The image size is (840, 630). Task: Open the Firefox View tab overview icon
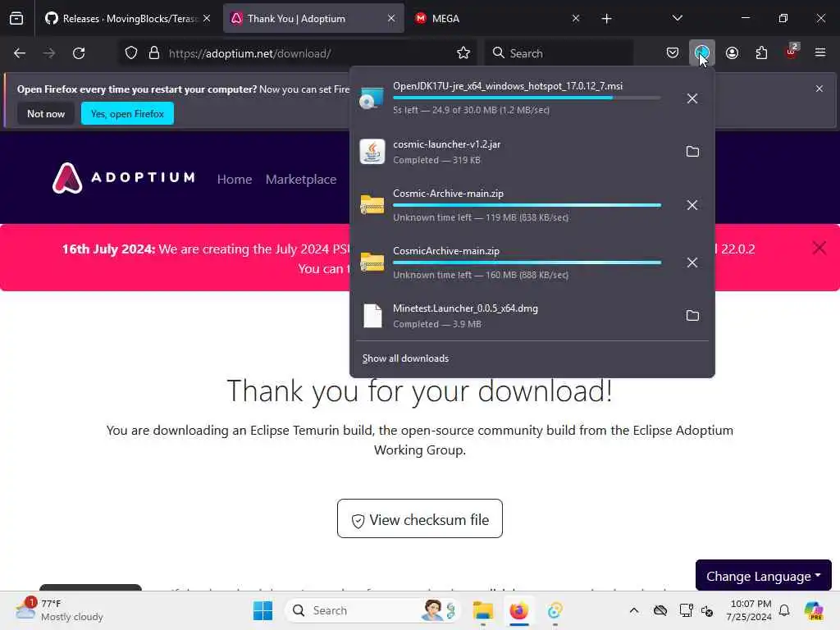pos(16,18)
